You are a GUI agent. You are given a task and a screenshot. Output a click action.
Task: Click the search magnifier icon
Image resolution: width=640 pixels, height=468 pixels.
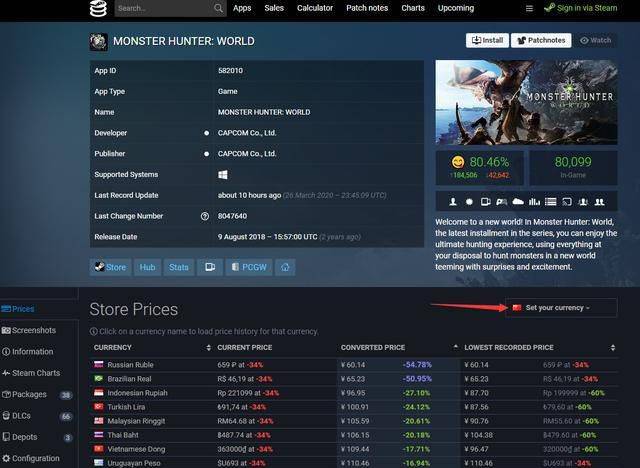[x=218, y=8]
